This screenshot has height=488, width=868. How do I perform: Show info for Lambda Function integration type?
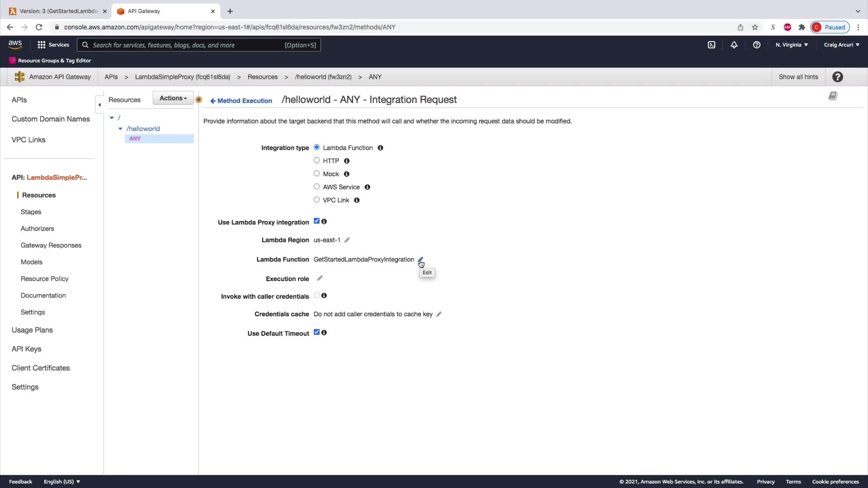(380, 148)
